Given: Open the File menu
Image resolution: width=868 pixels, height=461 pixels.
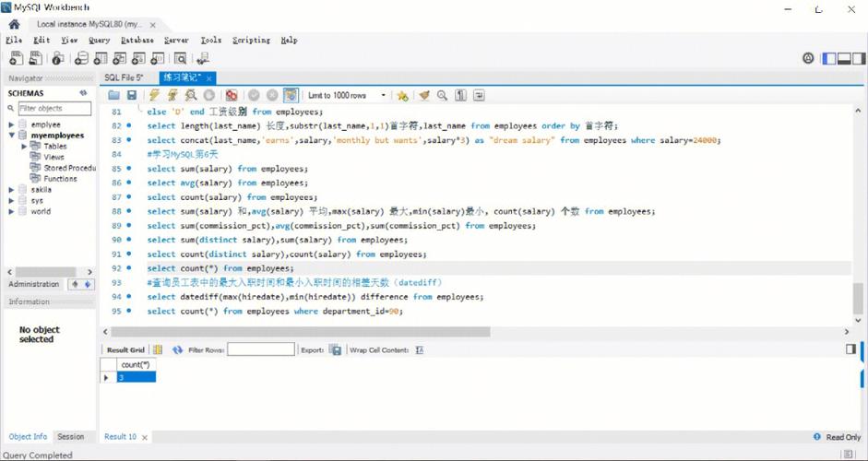Looking at the screenshot, I should tap(14, 41).
